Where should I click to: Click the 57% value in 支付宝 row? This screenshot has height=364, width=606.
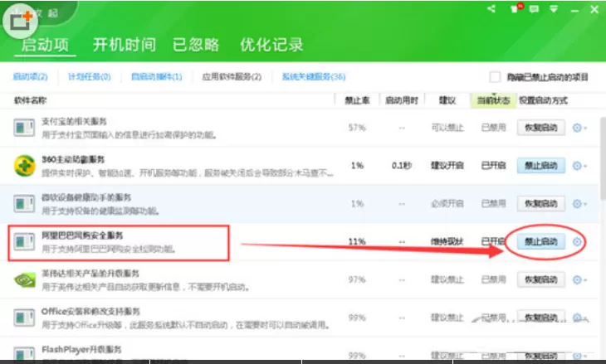tap(357, 128)
